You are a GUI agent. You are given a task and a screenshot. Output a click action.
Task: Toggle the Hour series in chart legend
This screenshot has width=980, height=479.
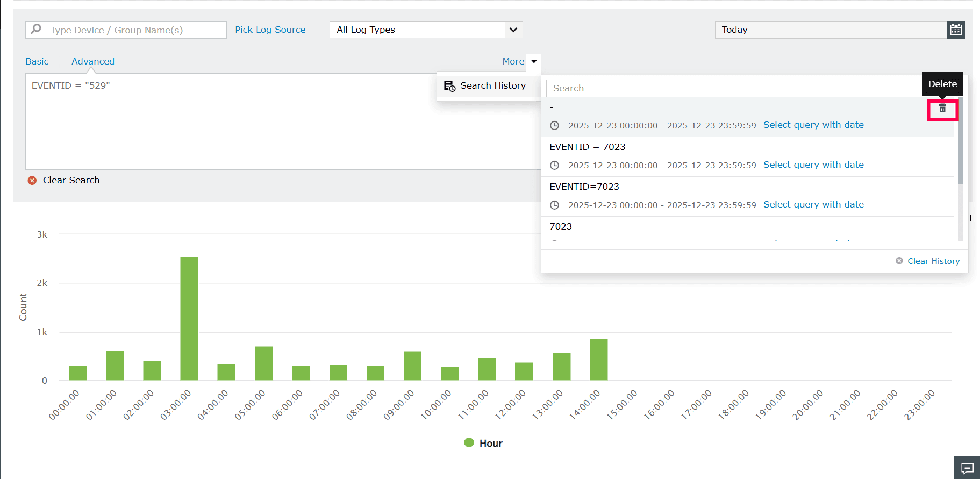click(483, 443)
